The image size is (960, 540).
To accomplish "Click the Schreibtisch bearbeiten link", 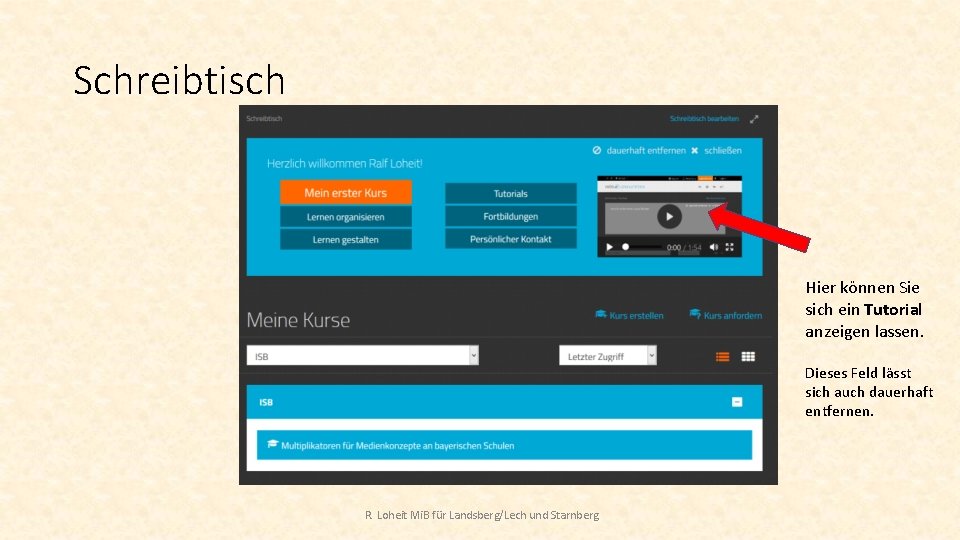I will [704, 119].
